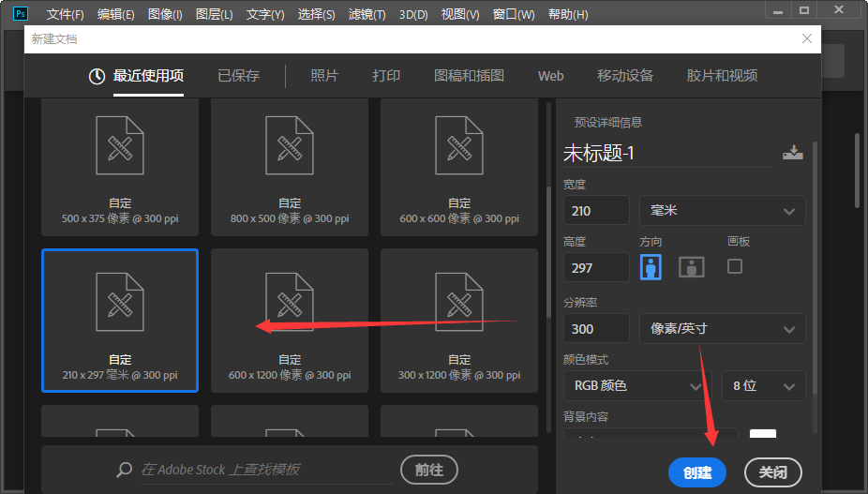Screen dimensions: 868x494
Task: Click the "800 x 500 像素 @ 300 ppi" label
Action: click(x=290, y=218)
